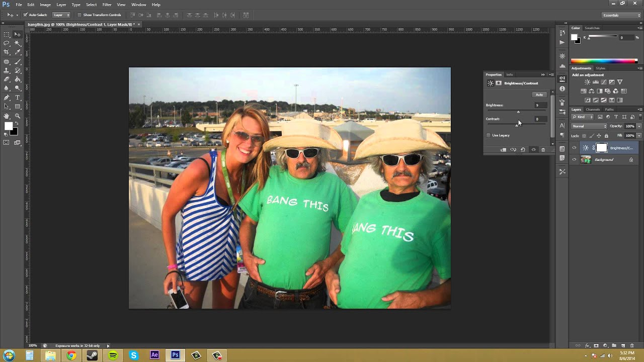The image size is (644, 362).
Task: Open the Auto-Select Layer dropdown
Action: [x=61, y=15]
